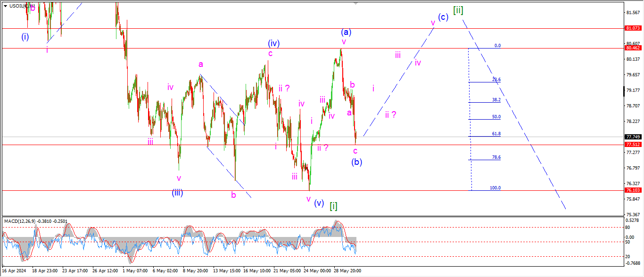
Task: Select the blue (c) wave label
Action: [x=443, y=17]
